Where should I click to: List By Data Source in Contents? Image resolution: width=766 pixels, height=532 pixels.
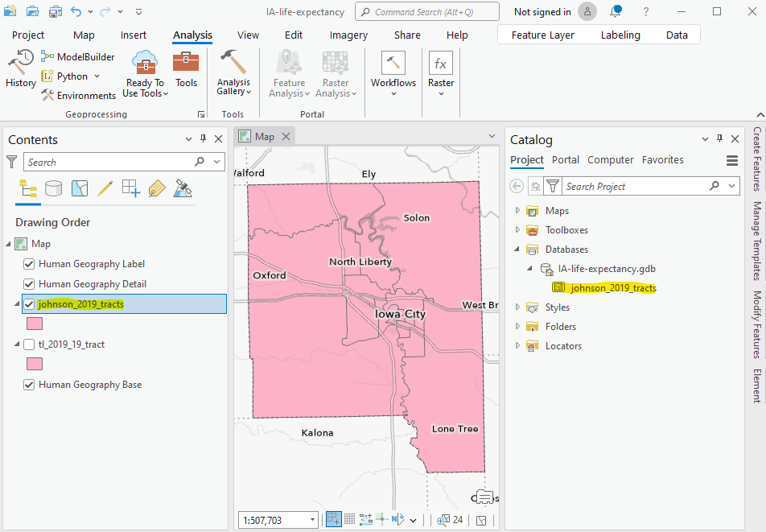pyautogui.click(x=53, y=188)
